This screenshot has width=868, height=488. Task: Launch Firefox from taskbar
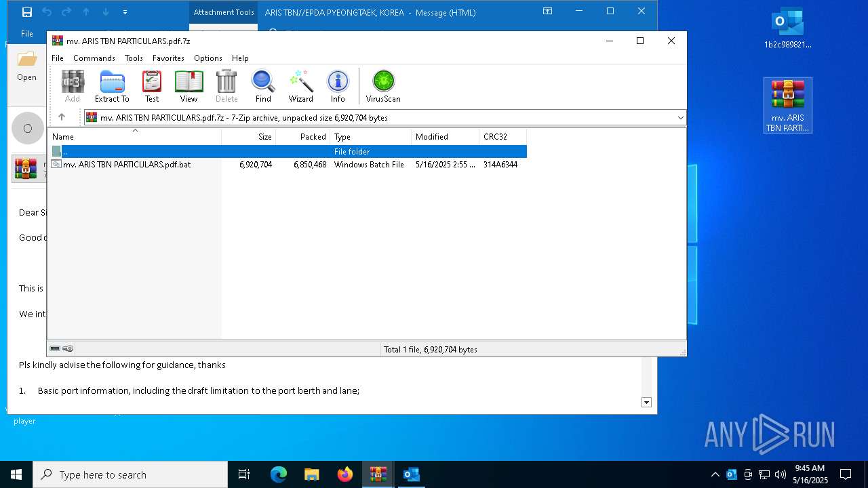pyautogui.click(x=345, y=474)
